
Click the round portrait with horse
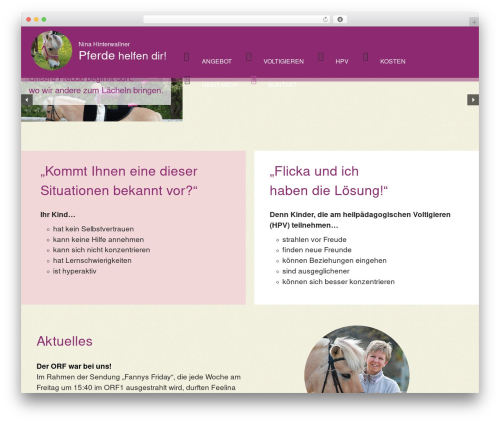[x=357, y=359]
